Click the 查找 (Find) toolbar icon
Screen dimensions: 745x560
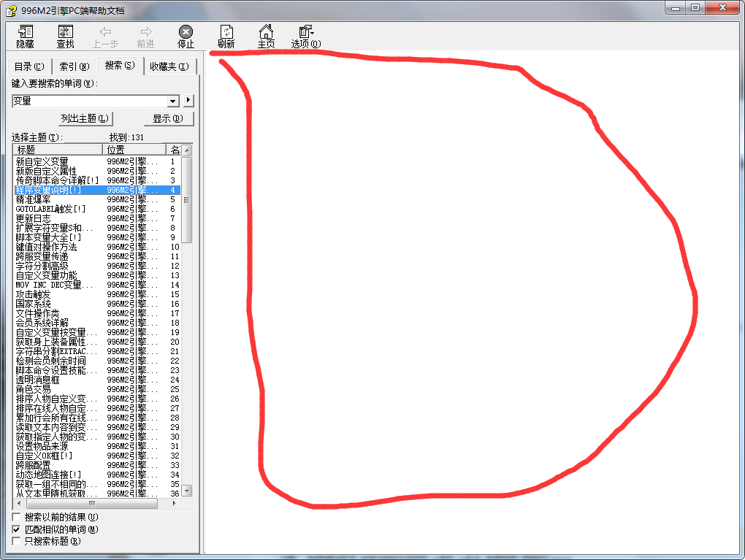[x=66, y=32]
